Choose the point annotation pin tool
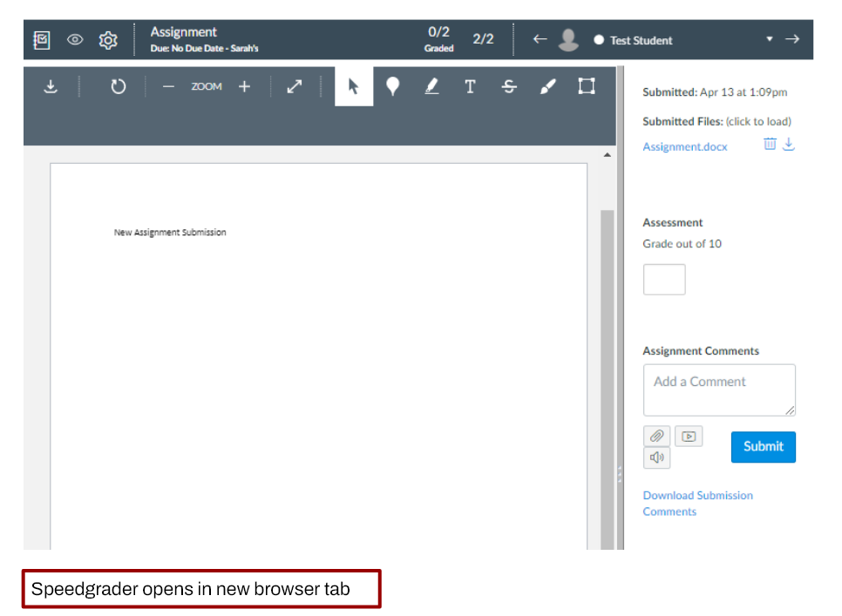The width and height of the screenshot is (842, 616). coord(393,86)
